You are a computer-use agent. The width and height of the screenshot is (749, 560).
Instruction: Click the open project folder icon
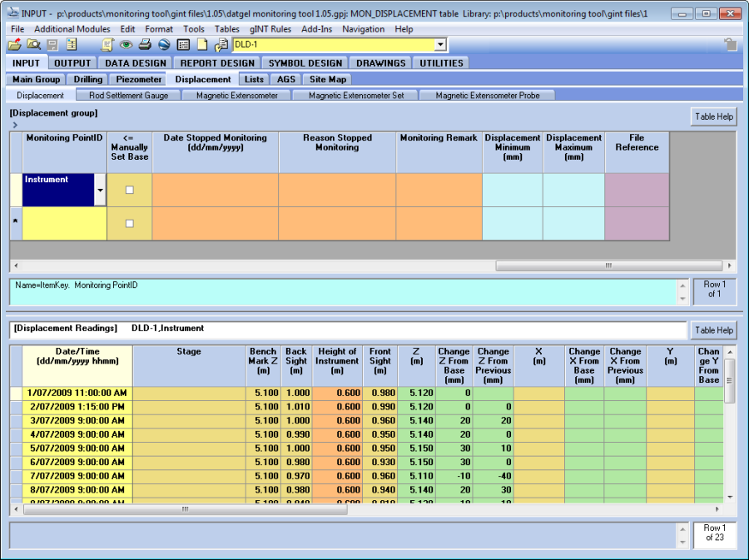coord(14,45)
